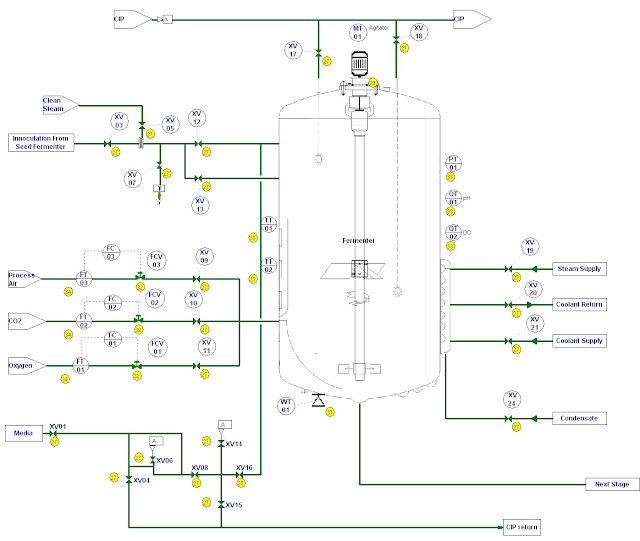
Task: Click the XV 07 drain valve bubble
Action: click(x=132, y=179)
